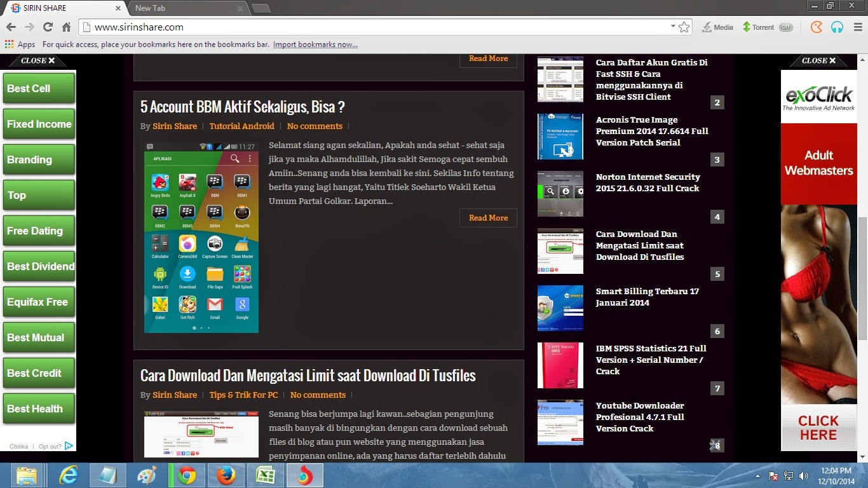Dismiss the number 8 popular post X icon
The width and height of the screenshot is (868, 488).
pos(714,445)
